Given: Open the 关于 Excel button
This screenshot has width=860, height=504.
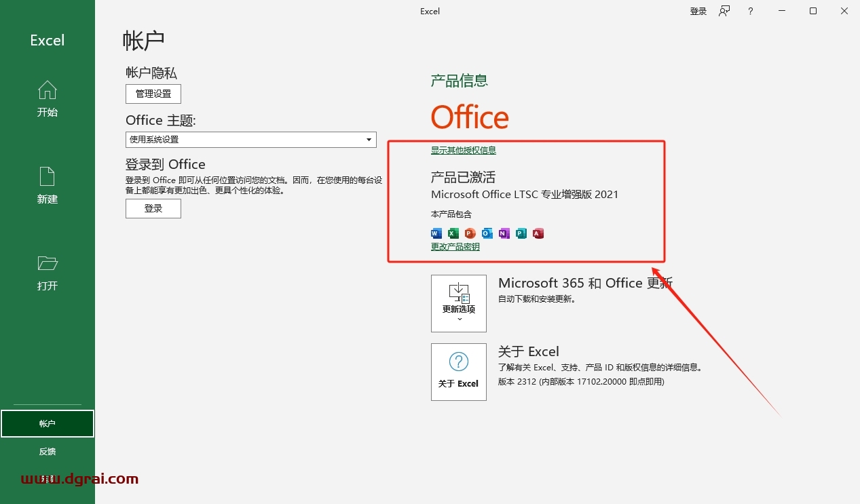Looking at the screenshot, I should coord(459,372).
